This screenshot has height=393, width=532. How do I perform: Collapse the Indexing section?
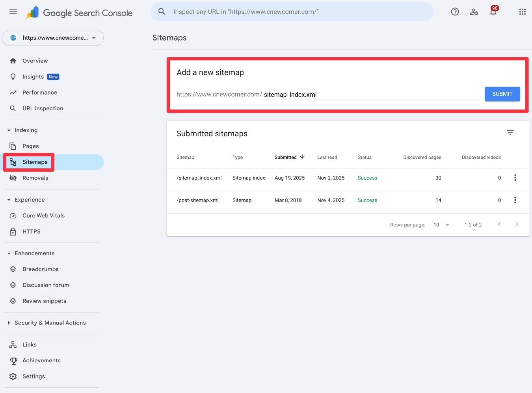click(x=9, y=130)
